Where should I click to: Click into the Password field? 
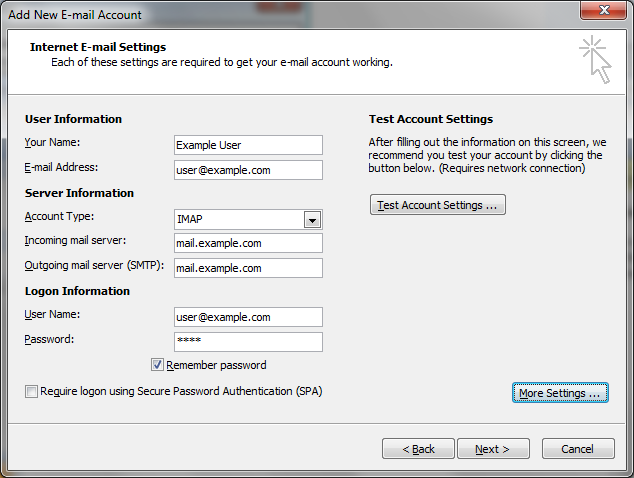point(247,342)
